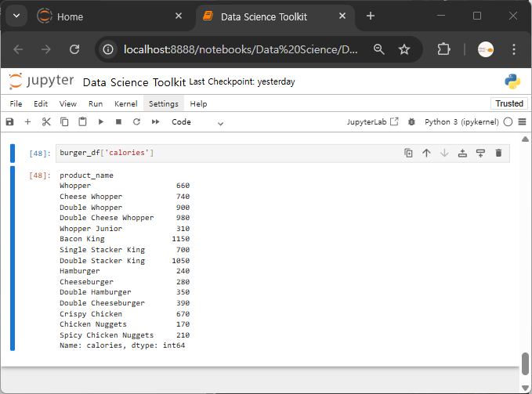Open the Edit menu

point(41,103)
